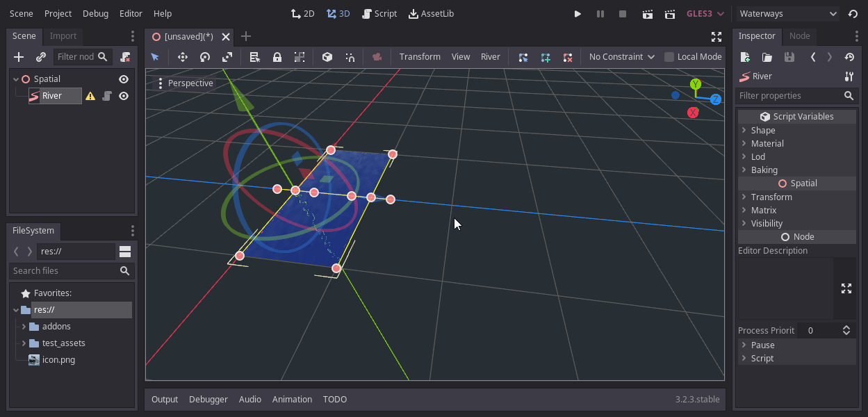Go to next object in Inspector history
868x417 pixels.
pos(829,57)
